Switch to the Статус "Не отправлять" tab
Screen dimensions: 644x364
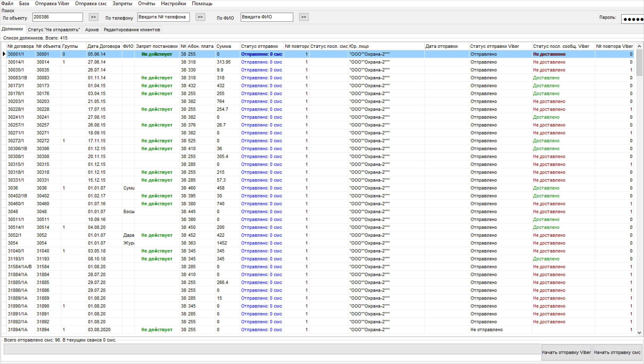[54, 30]
